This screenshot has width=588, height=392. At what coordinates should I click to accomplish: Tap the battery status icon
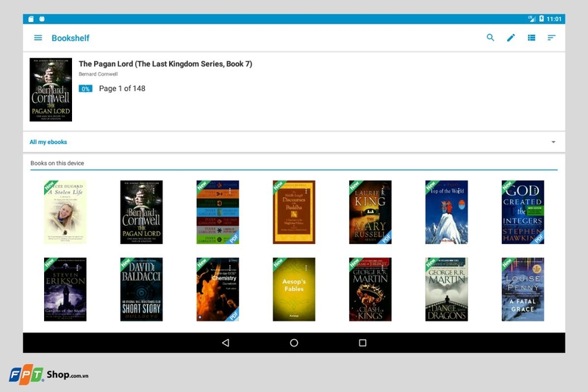coord(541,18)
